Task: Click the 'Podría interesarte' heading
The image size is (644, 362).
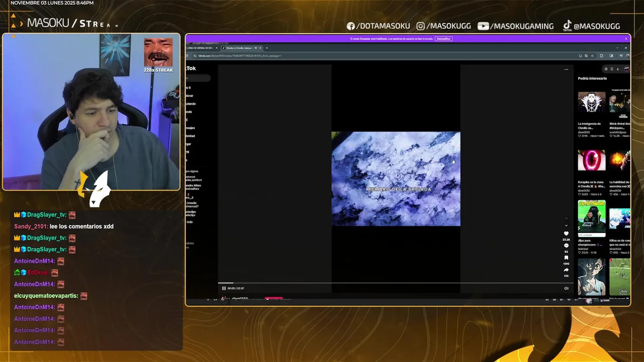Action: coord(592,78)
